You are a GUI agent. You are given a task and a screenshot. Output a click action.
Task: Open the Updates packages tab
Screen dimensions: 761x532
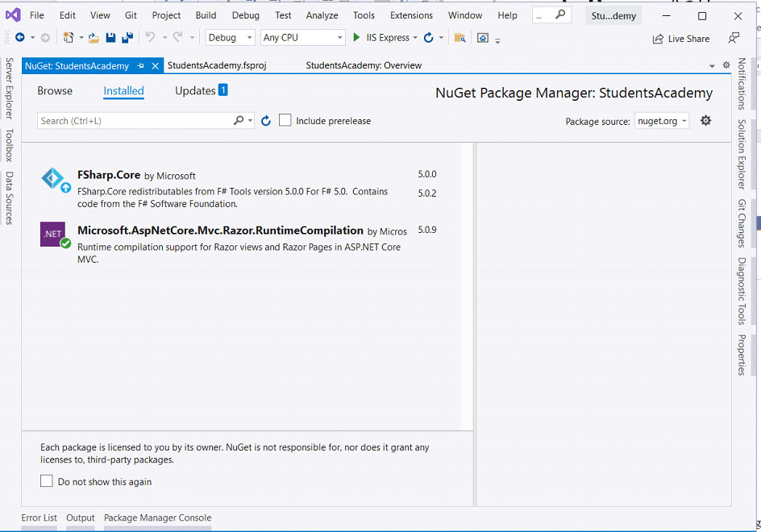tap(195, 91)
